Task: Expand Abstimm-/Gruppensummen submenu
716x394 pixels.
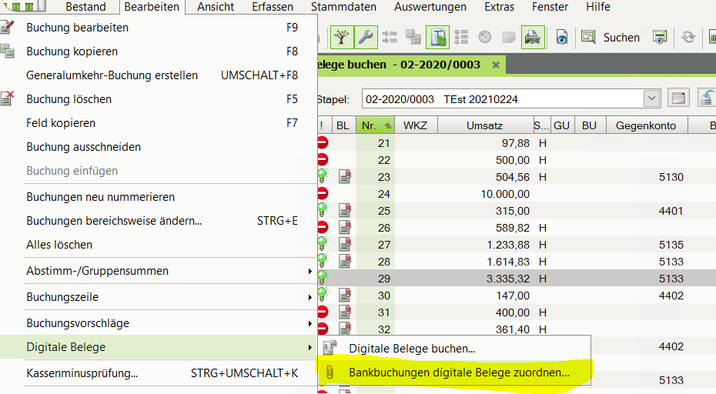Action: click(x=158, y=271)
